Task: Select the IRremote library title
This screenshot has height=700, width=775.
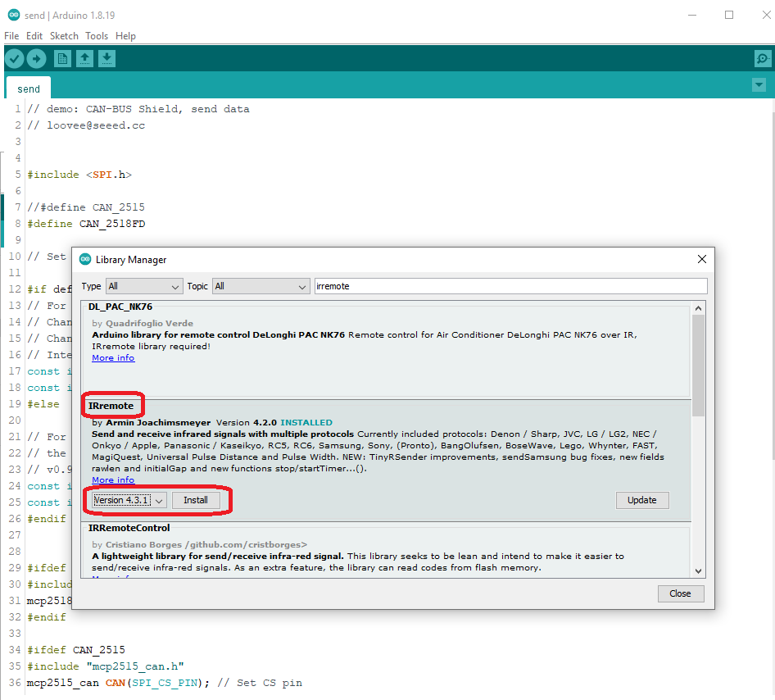Action: 111,406
